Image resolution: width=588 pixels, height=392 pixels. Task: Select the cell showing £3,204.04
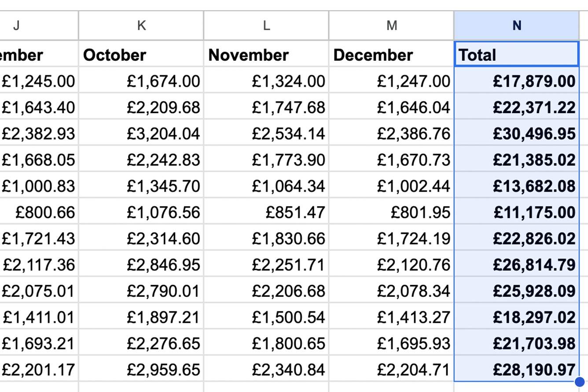click(141, 133)
